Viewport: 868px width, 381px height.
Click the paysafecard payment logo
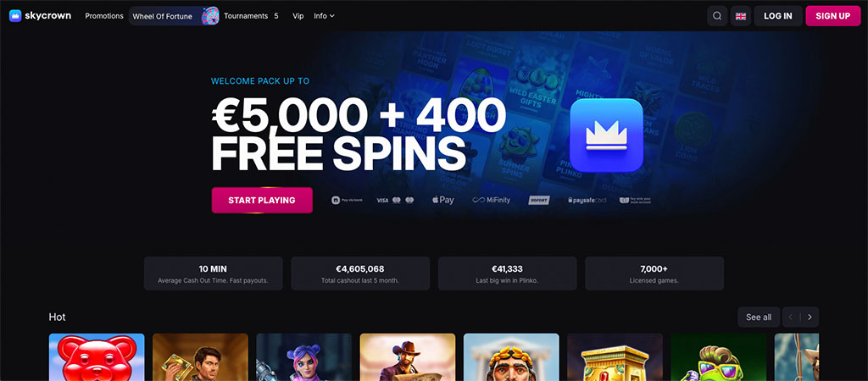[x=587, y=200]
